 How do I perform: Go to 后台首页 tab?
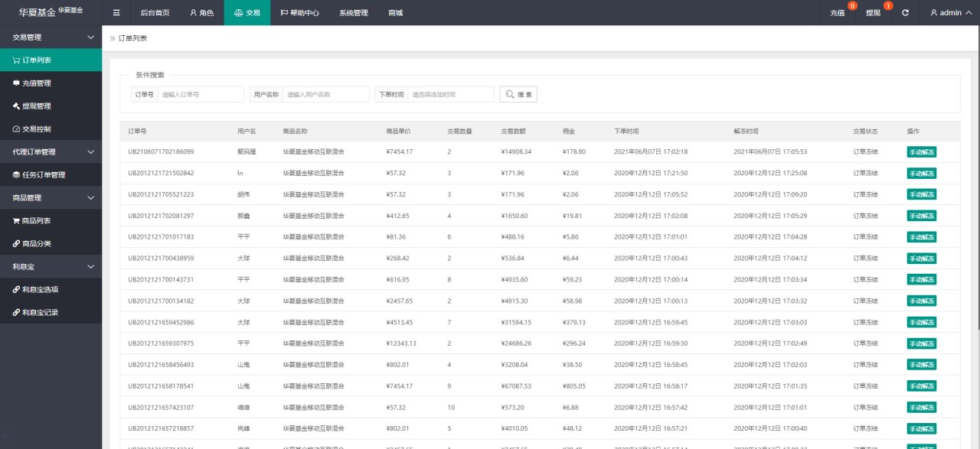tap(155, 13)
